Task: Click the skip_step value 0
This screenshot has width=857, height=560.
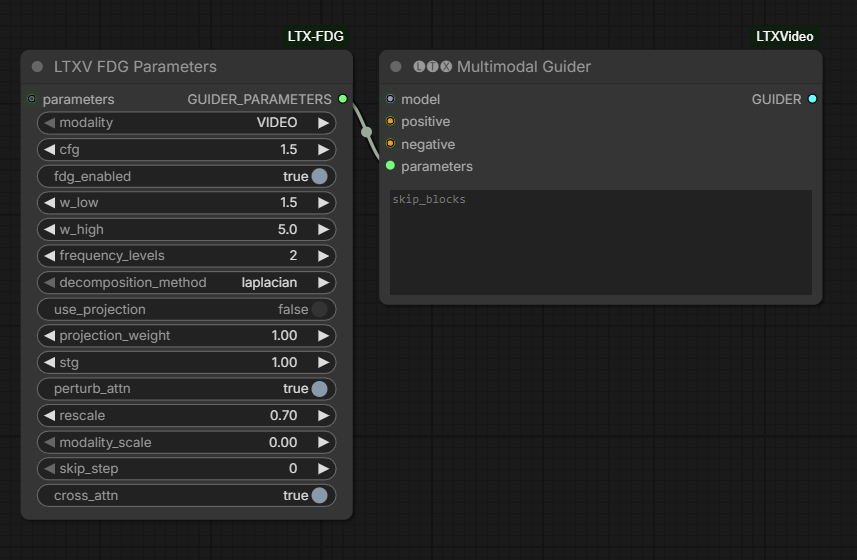Action: click(293, 469)
